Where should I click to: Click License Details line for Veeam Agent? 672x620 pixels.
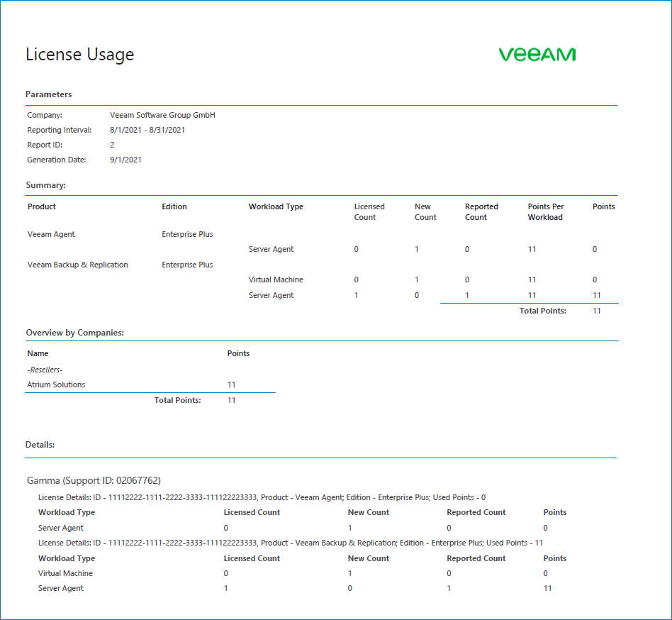(x=262, y=497)
